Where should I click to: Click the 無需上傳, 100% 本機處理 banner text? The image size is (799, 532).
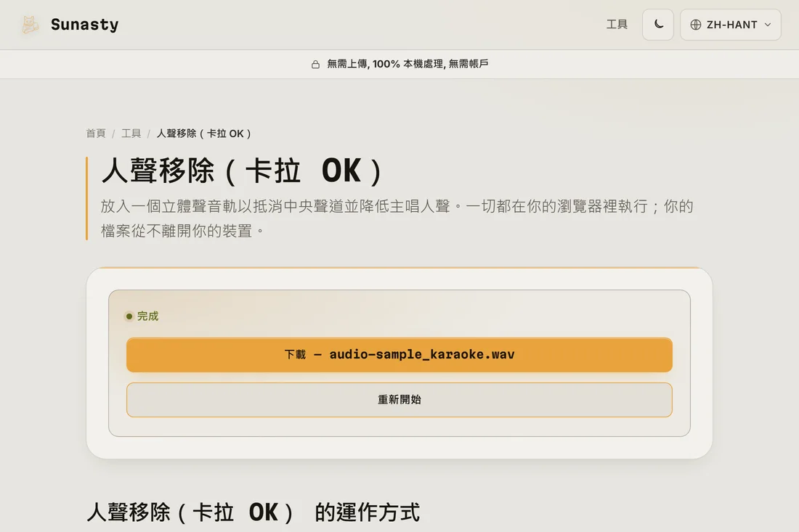pyautogui.click(x=407, y=64)
